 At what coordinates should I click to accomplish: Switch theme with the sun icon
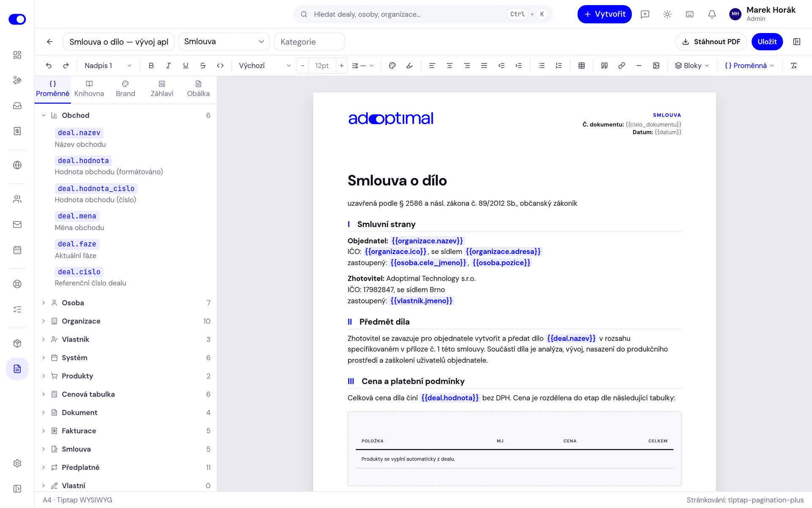click(667, 14)
